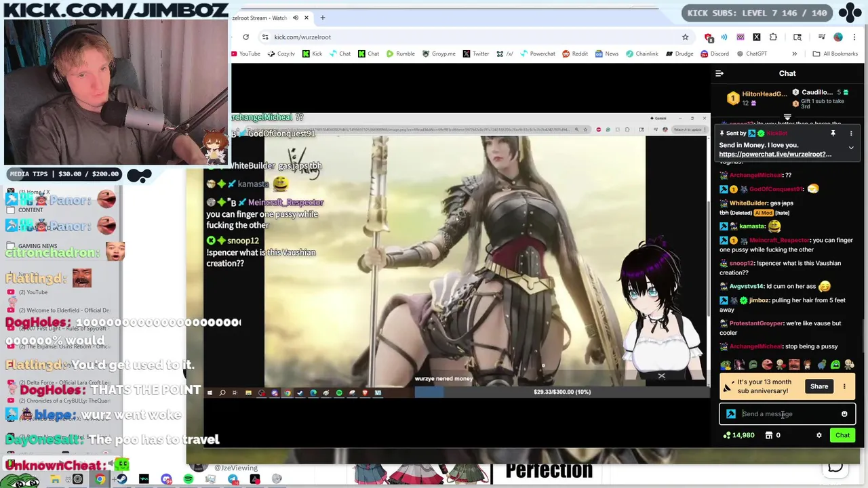This screenshot has height=488, width=868.
Task: Click the $29.33/$300.00 donation goal bar
Action: 562,392
